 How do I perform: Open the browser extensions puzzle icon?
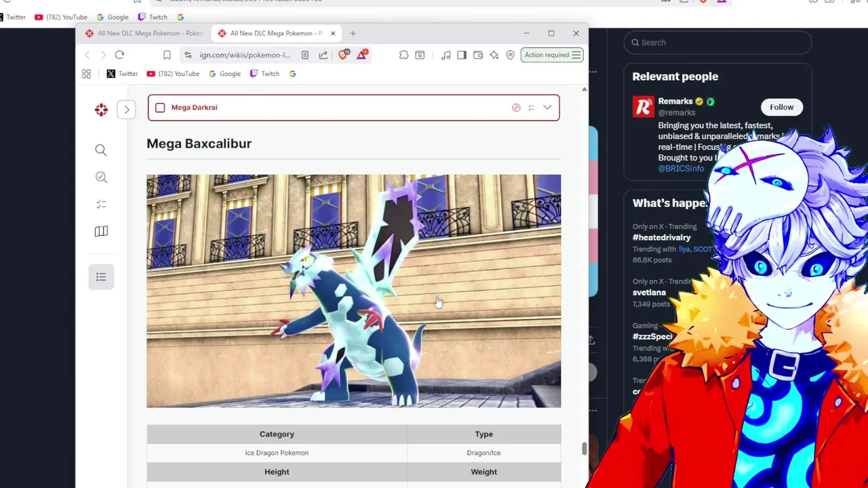403,55
